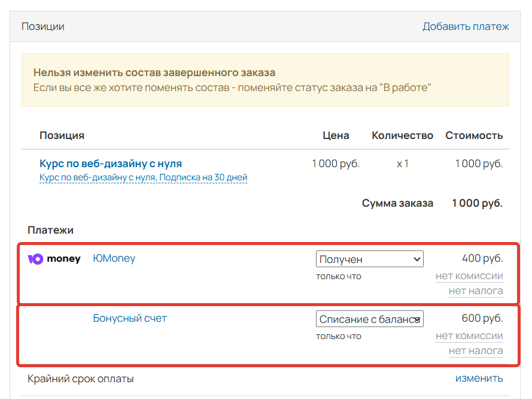Click the "Платежи" section heading
The width and height of the screenshot is (532, 399).
pyautogui.click(x=50, y=230)
